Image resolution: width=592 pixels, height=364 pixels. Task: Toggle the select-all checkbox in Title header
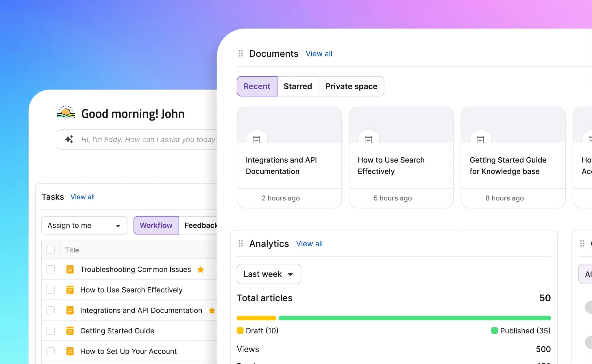51,250
